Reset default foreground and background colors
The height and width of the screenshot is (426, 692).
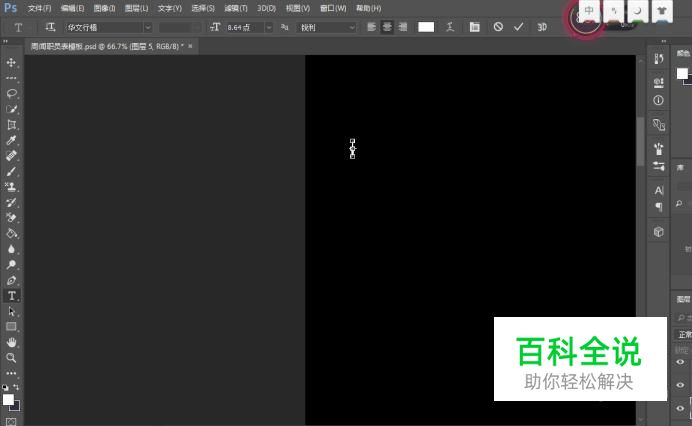coord(5,387)
